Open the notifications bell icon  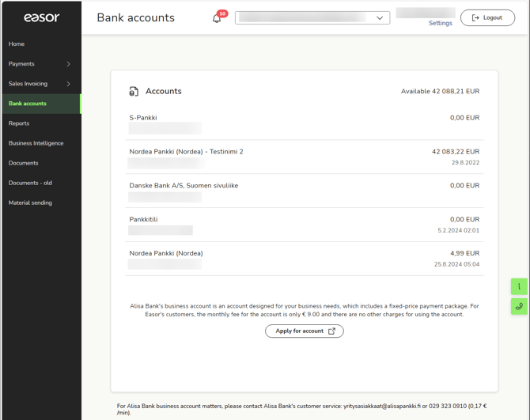tap(217, 18)
